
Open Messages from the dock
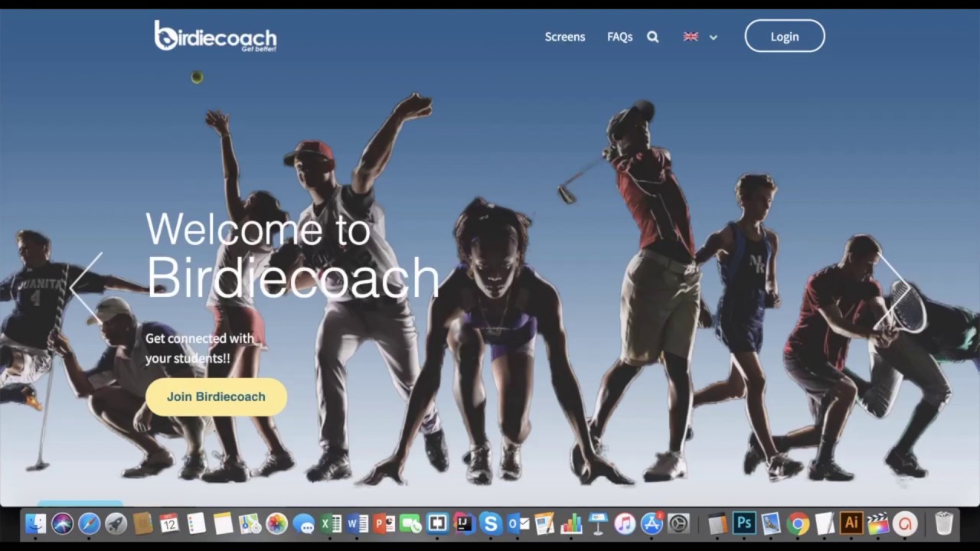point(304,523)
